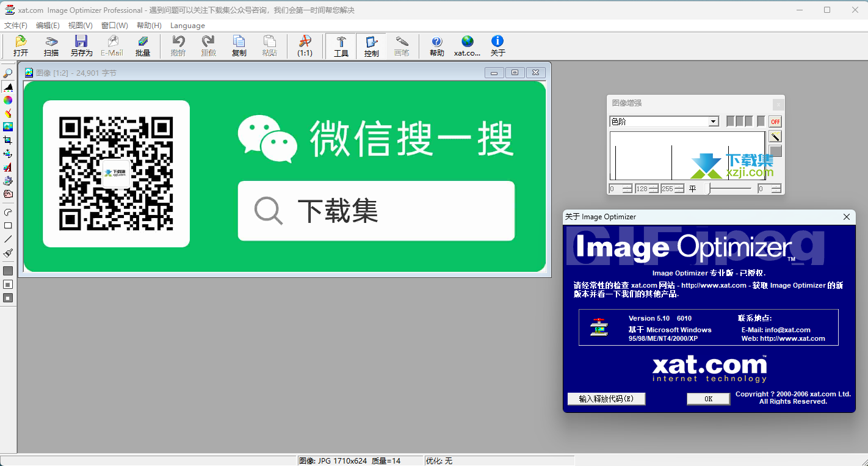This screenshot has width=868, height=466.
Task: Click the 关于 (About) info icon
Action: (x=498, y=46)
